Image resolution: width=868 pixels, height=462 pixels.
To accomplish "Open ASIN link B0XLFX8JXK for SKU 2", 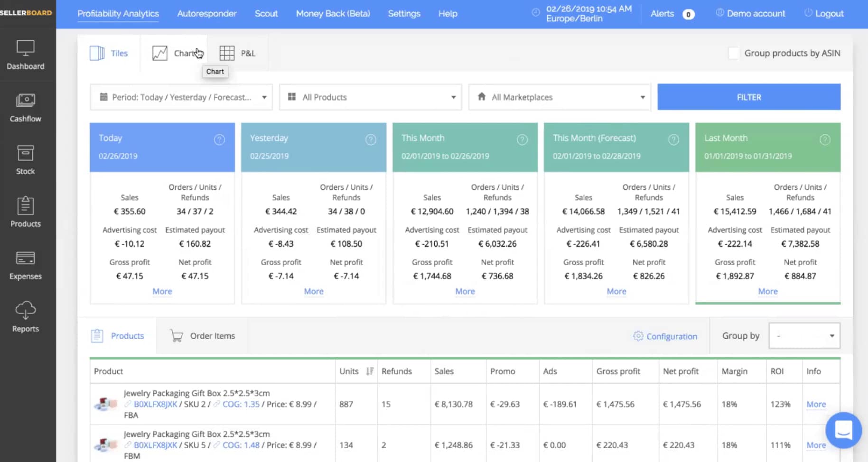I will [x=156, y=404].
